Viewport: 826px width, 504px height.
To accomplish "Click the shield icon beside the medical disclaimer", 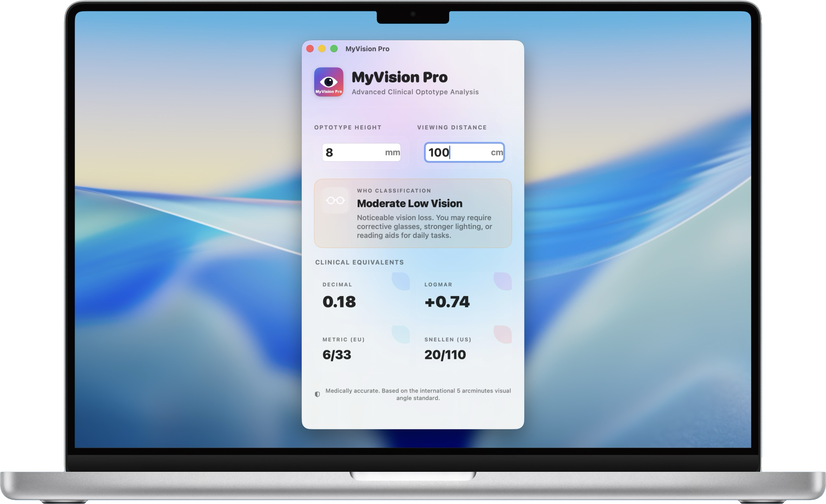I will point(317,394).
